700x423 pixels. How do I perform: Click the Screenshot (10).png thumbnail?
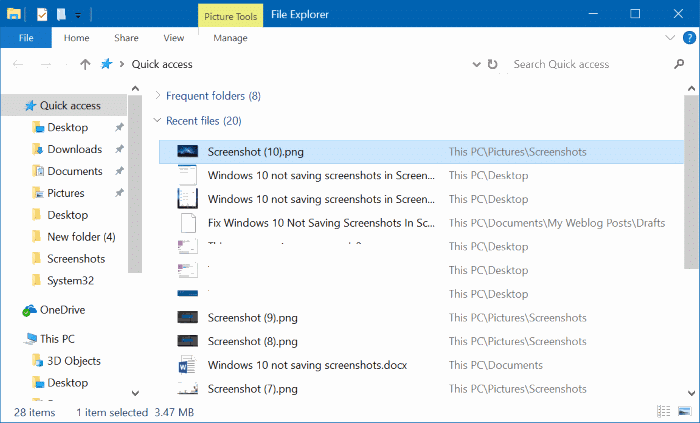click(x=188, y=151)
